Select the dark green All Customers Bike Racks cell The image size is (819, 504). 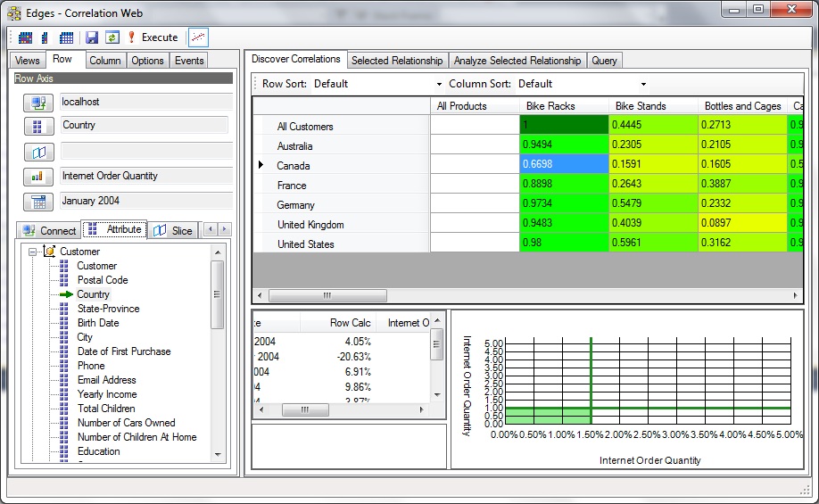pyautogui.click(x=564, y=126)
